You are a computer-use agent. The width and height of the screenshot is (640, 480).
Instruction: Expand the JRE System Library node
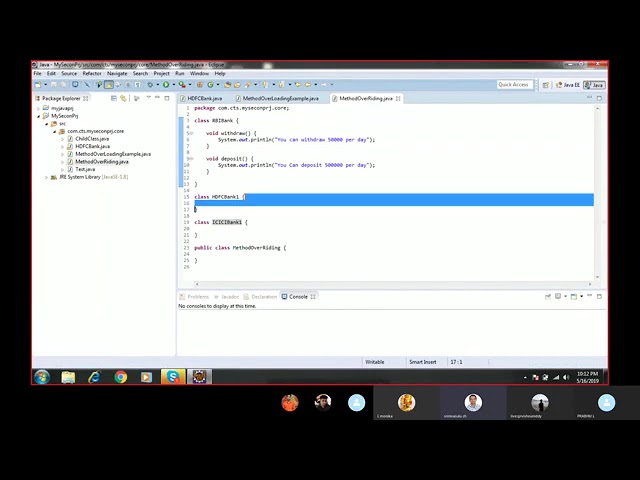point(47,177)
